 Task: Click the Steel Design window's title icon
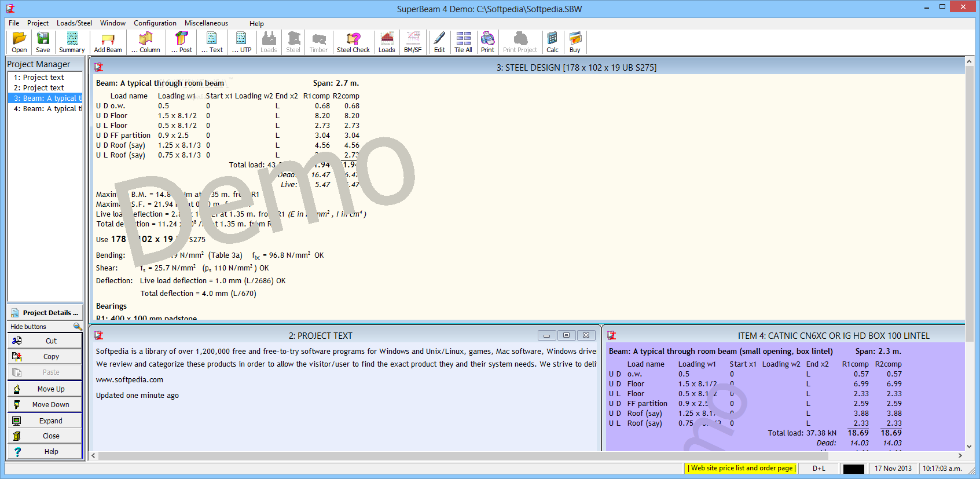coord(99,67)
